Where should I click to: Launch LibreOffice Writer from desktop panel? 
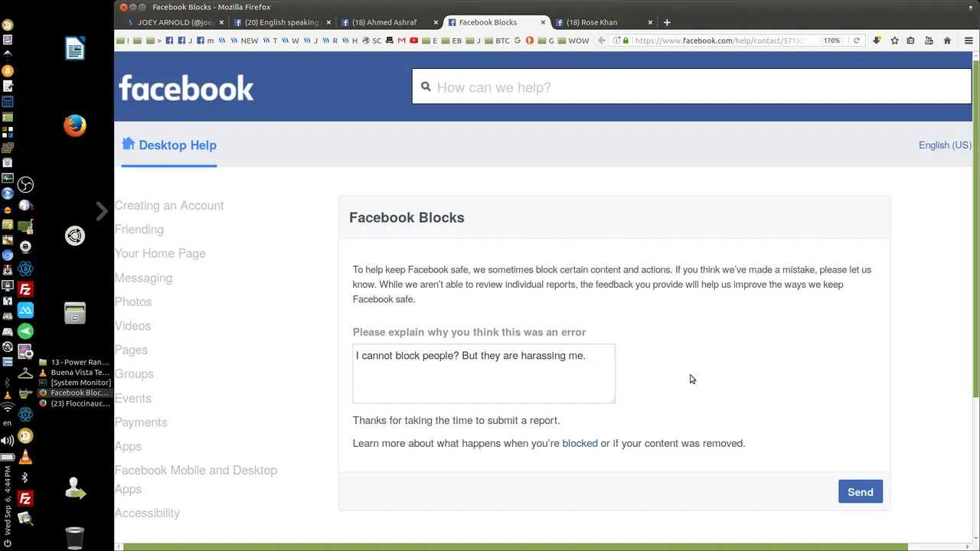pyautogui.click(x=74, y=48)
